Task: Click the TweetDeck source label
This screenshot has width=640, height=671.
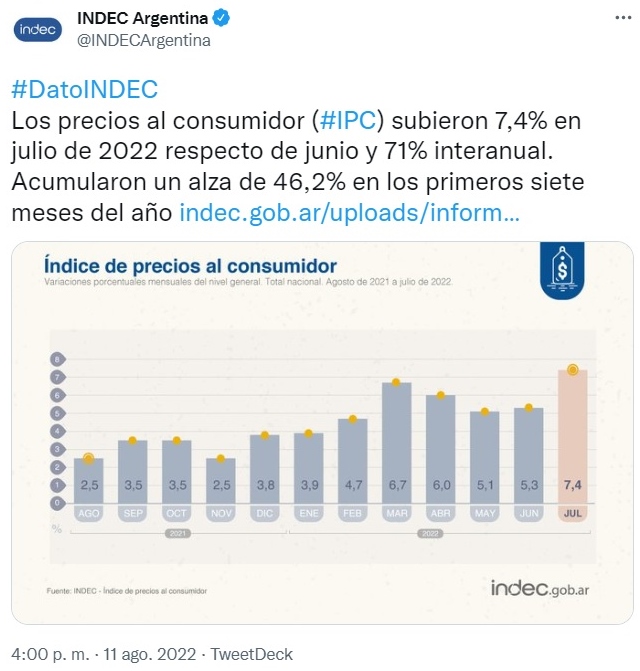Action: pyautogui.click(x=252, y=654)
